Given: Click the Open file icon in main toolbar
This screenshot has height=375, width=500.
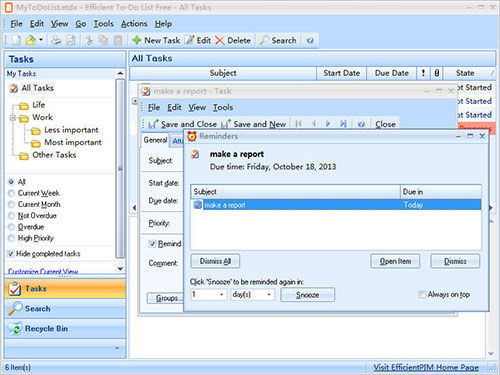Looking at the screenshot, I should tap(30, 40).
